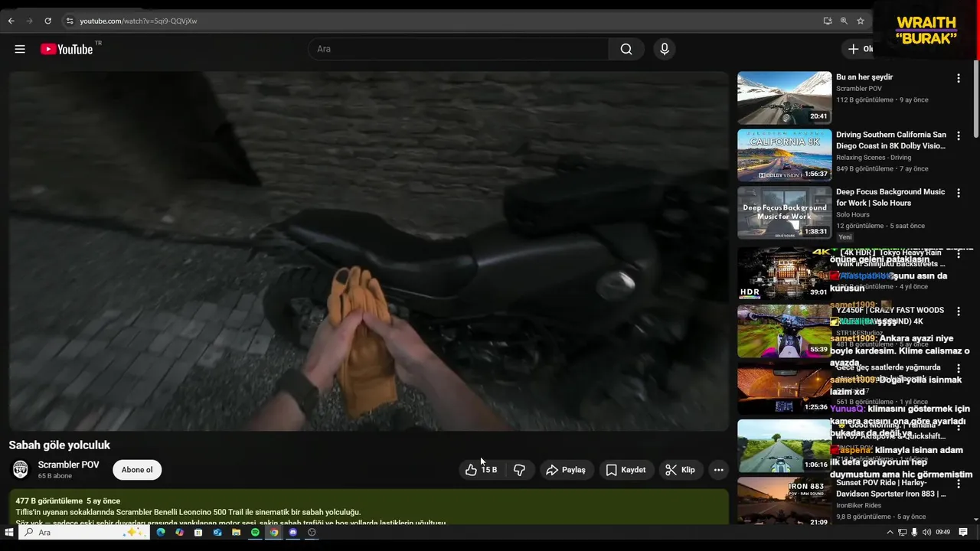This screenshot has height=551, width=980.
Task: Click into the Ara search field
Action: click(459, 49)
